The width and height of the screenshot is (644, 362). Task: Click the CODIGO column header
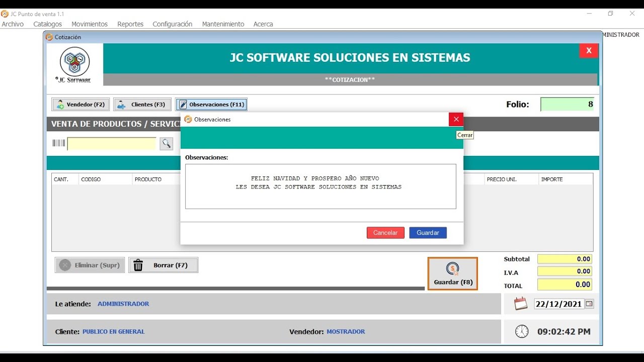point(105,179)
